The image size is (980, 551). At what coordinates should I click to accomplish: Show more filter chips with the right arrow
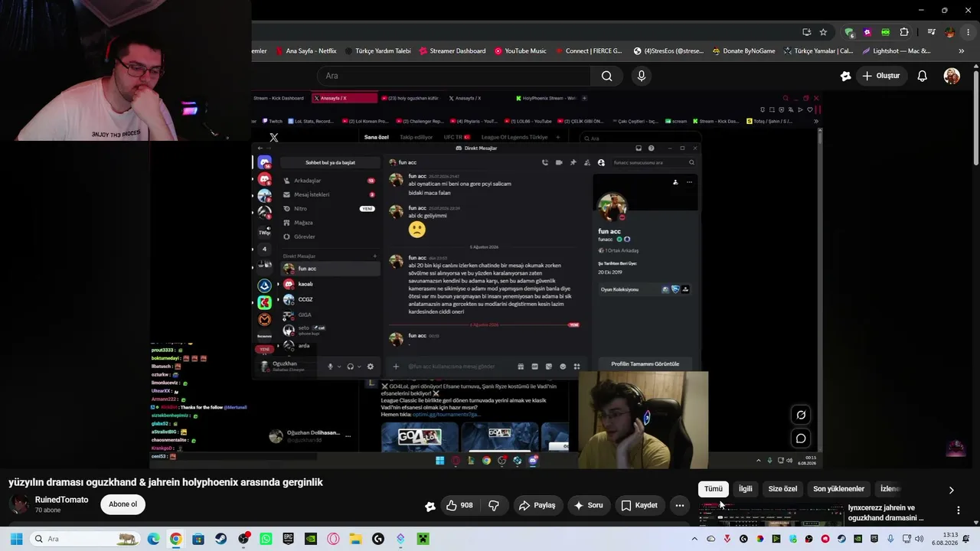(952, 490)
